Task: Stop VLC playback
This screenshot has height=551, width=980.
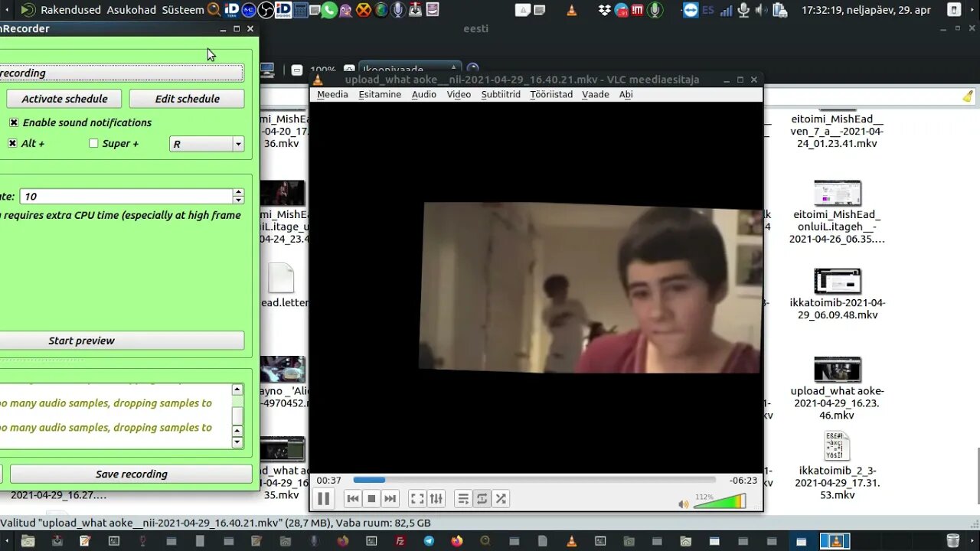Action: (x=371, y=499)
